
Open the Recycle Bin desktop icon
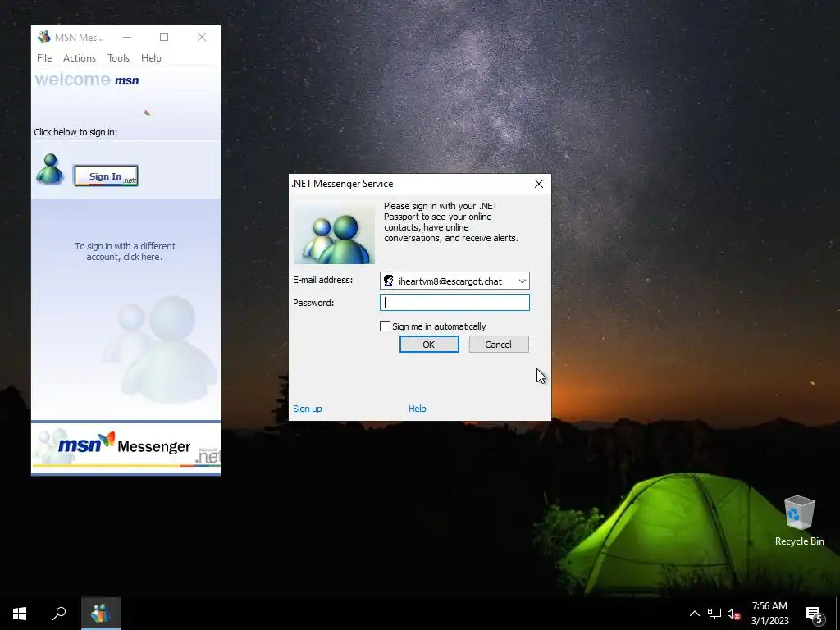click(799, 521)
